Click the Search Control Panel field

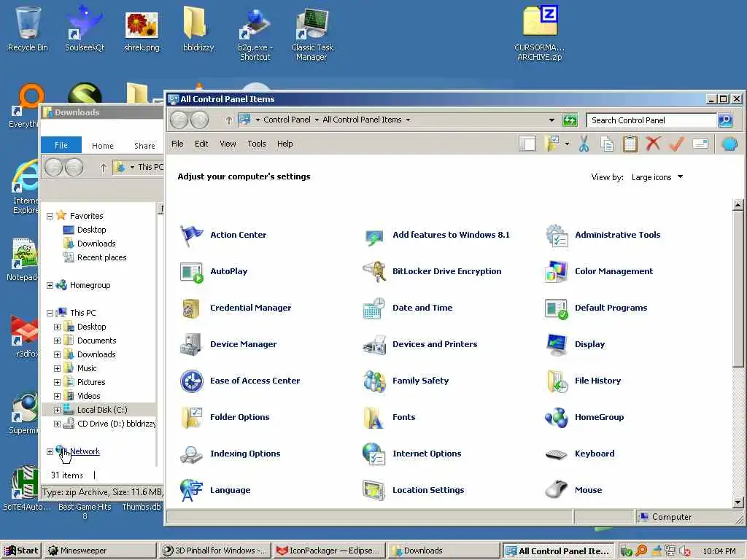651,120
